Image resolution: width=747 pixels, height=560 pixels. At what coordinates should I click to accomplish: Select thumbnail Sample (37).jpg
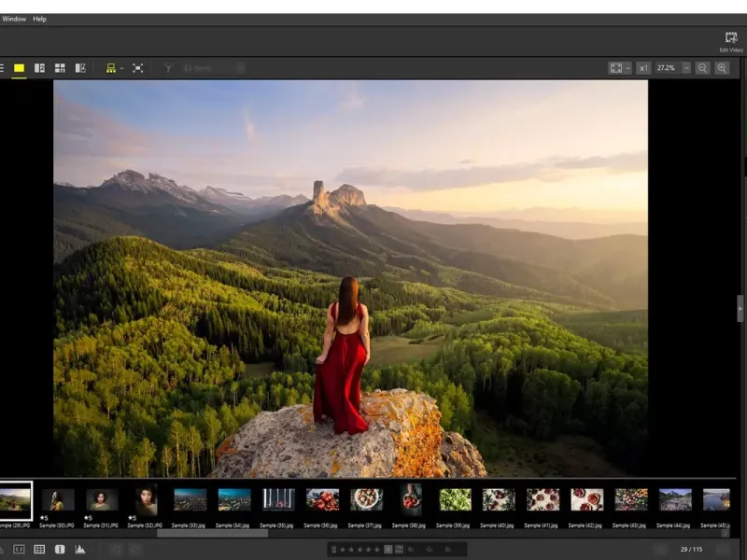366,499
